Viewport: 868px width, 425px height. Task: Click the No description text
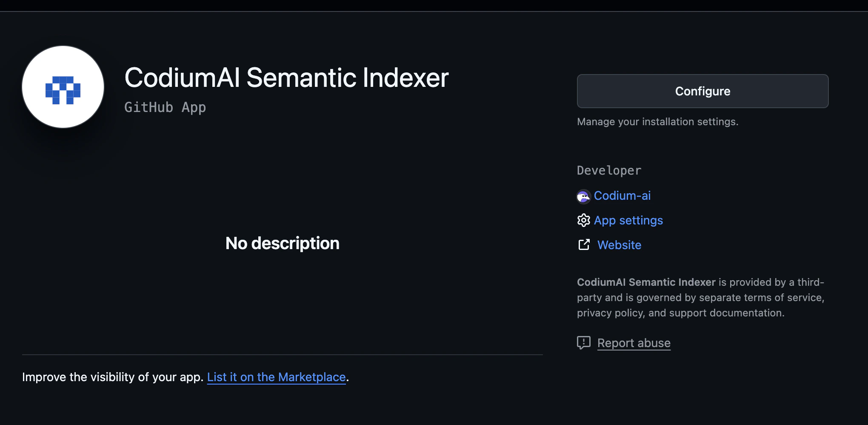[x=282, y=243]
